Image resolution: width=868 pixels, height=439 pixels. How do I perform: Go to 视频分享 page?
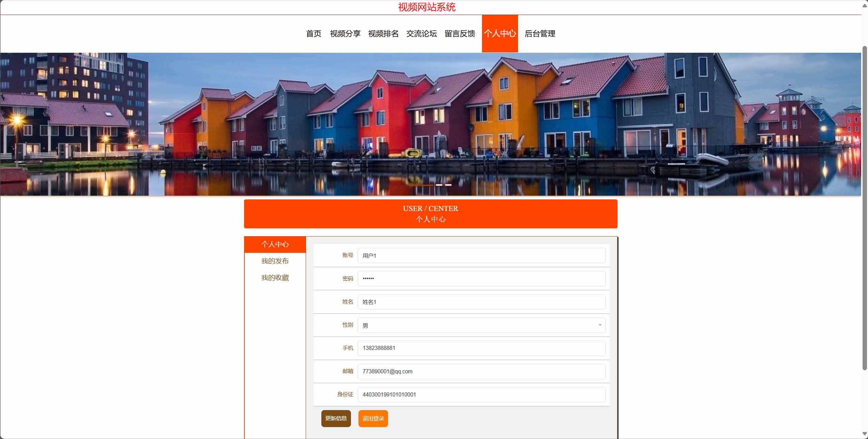click(345, 33)
